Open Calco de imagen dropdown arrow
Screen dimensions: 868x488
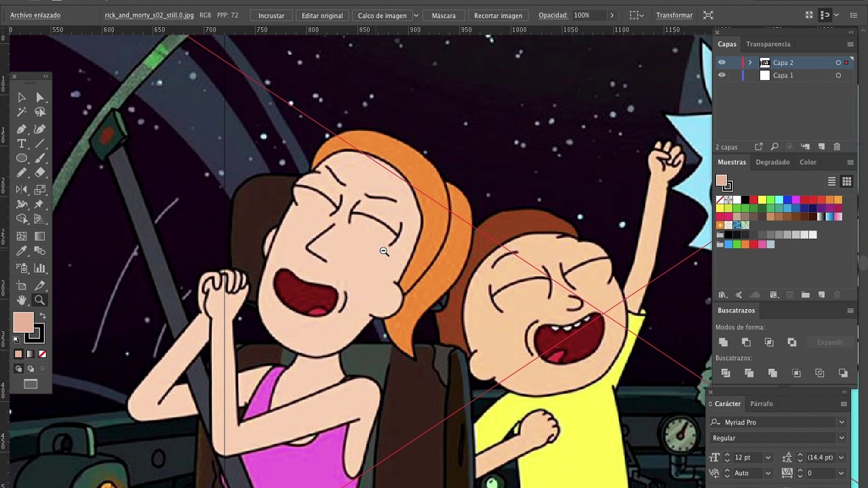pos(416,15)
